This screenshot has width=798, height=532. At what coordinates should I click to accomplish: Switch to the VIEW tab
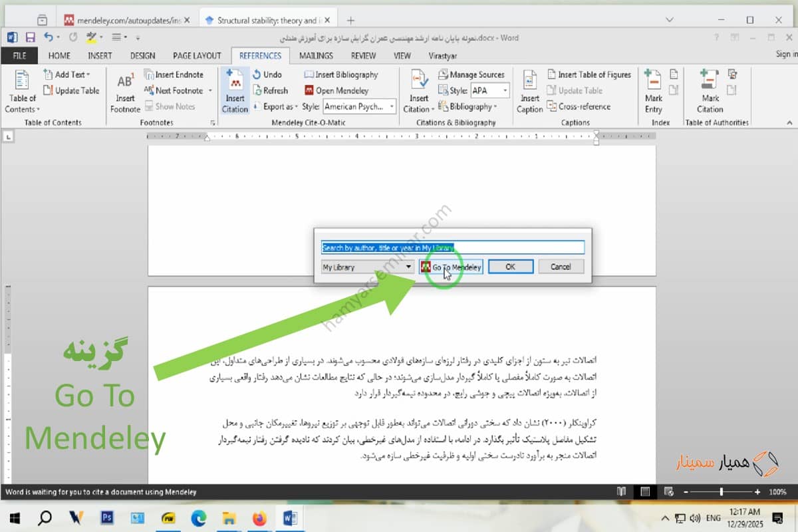point(402,56)
